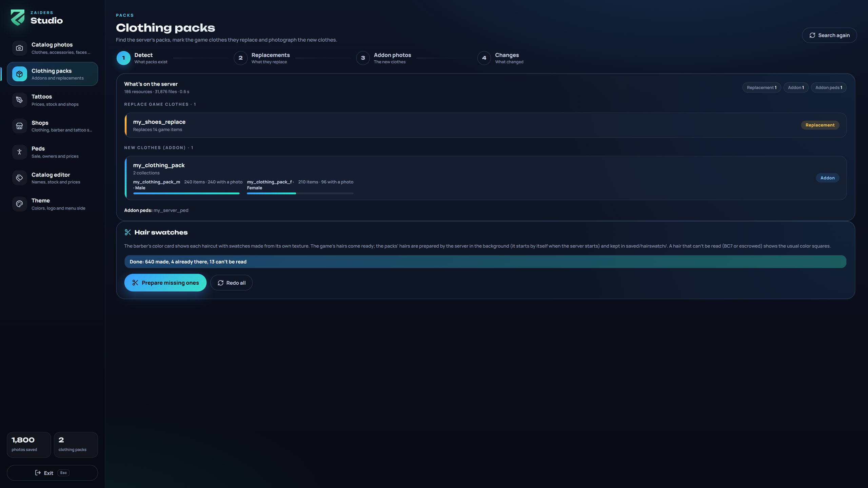Open Shops via storefront icon
Image resolution: width=868 pixels, height=488 pixels.
click(x=19, y=126)
